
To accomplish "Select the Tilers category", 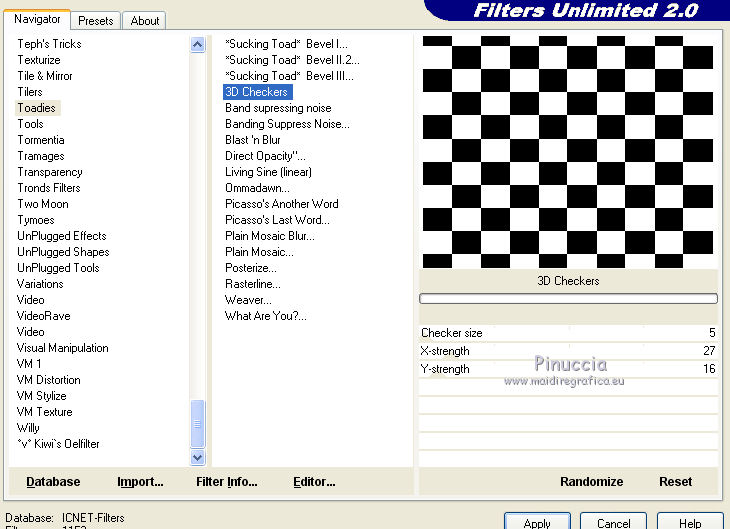I will coord(30,92).
